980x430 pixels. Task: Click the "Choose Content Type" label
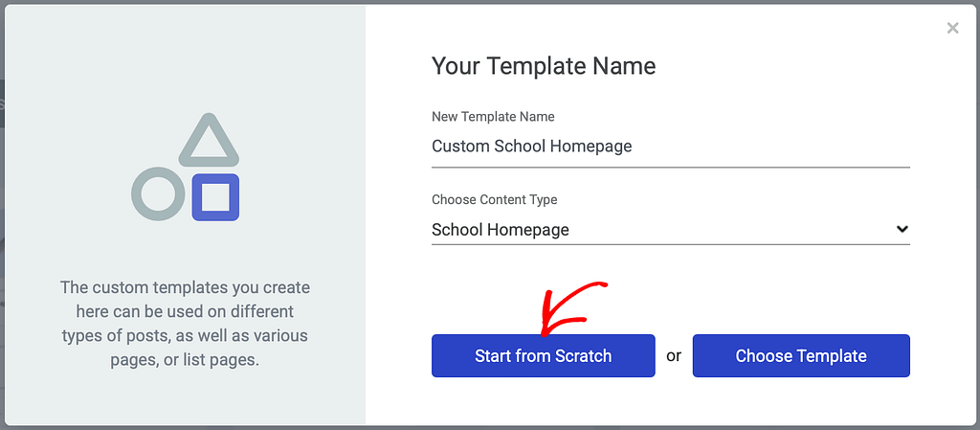(494, 200)
